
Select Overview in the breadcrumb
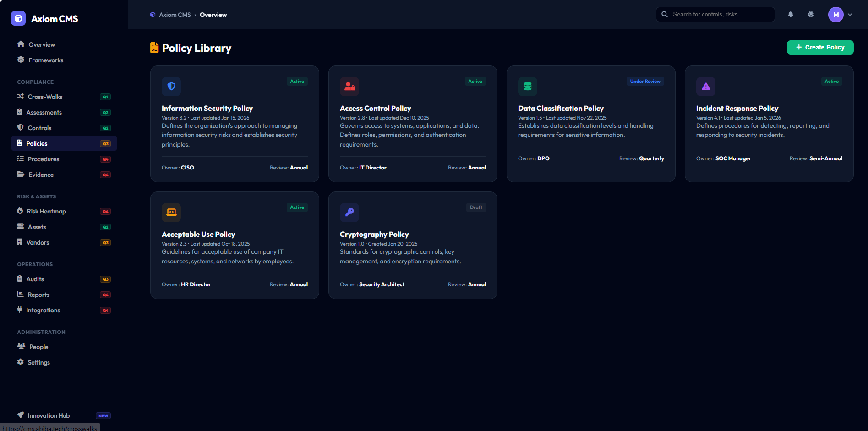213,15
